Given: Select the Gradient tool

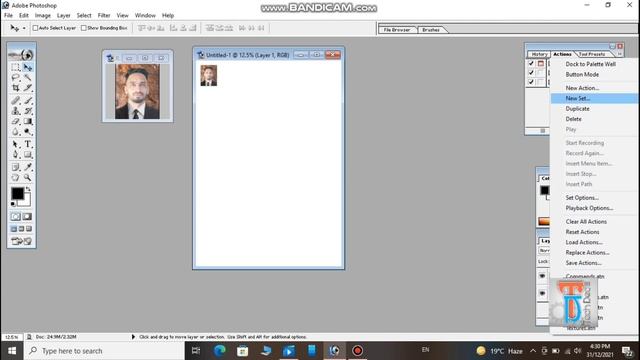Looking at the screenshot, I should (28, 121).
